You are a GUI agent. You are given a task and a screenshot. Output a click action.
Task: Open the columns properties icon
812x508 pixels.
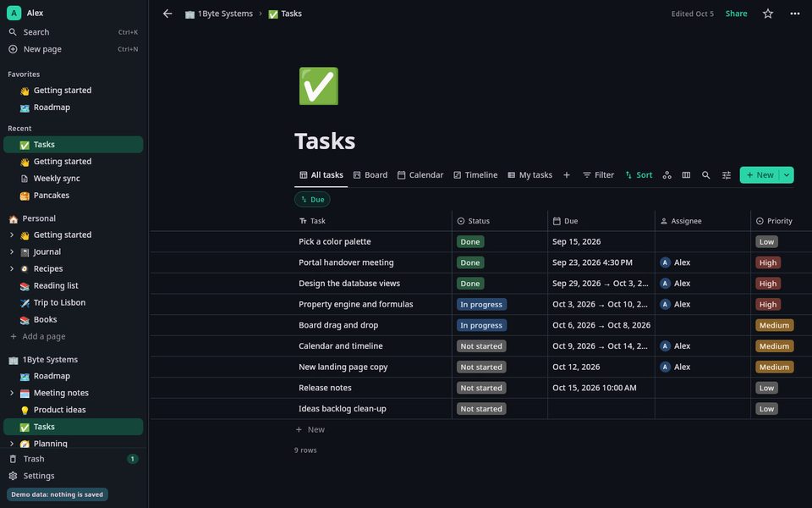[686, 175]
